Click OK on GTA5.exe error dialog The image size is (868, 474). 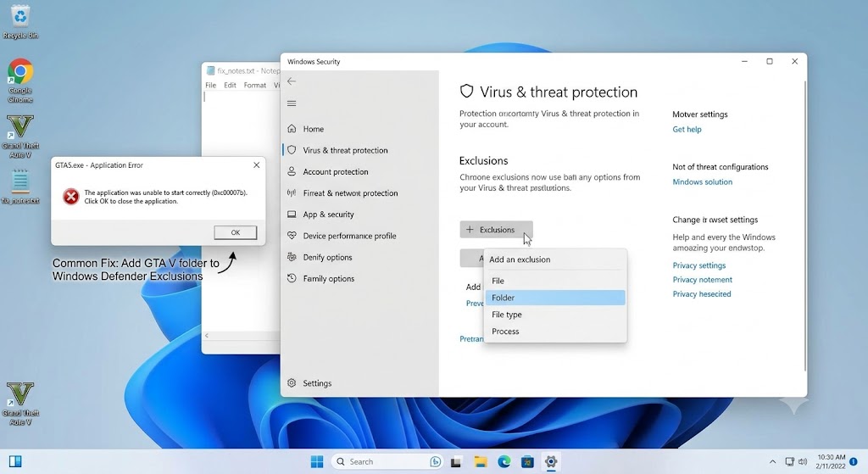click(236, 232)
